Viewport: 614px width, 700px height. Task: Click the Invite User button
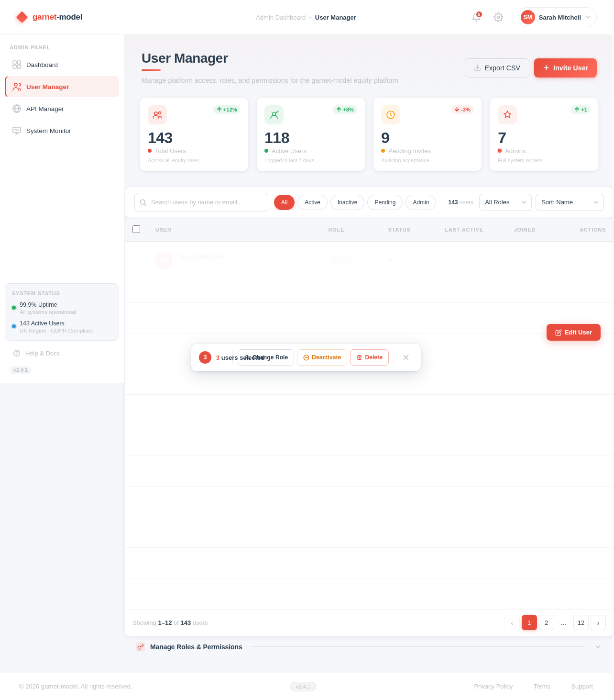tap(565, 68)
